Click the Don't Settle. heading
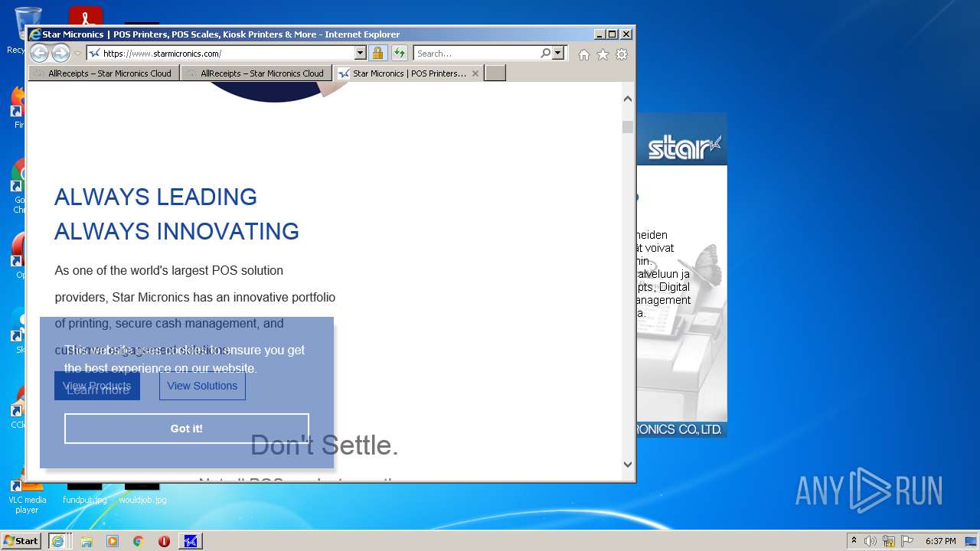980x551 pixels. tap(324, 445)
